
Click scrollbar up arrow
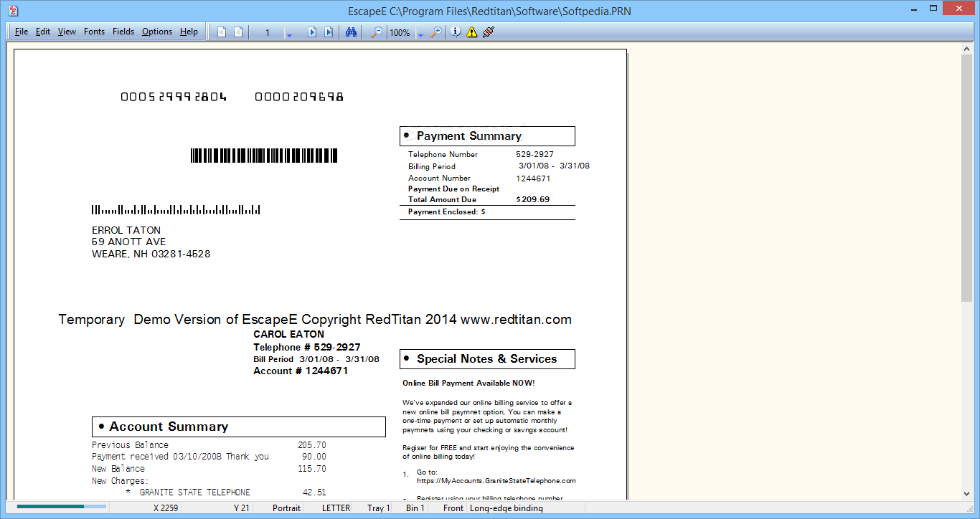click(967, 49)
